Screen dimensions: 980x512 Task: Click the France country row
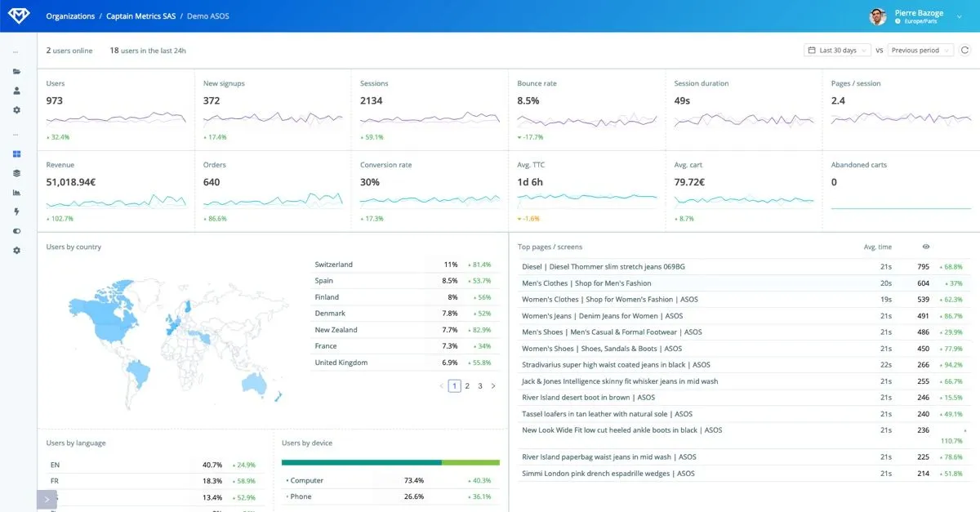405,346
